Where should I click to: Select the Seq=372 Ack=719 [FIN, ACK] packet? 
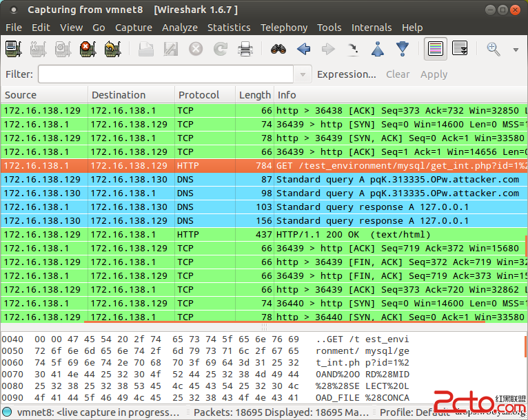264,262
